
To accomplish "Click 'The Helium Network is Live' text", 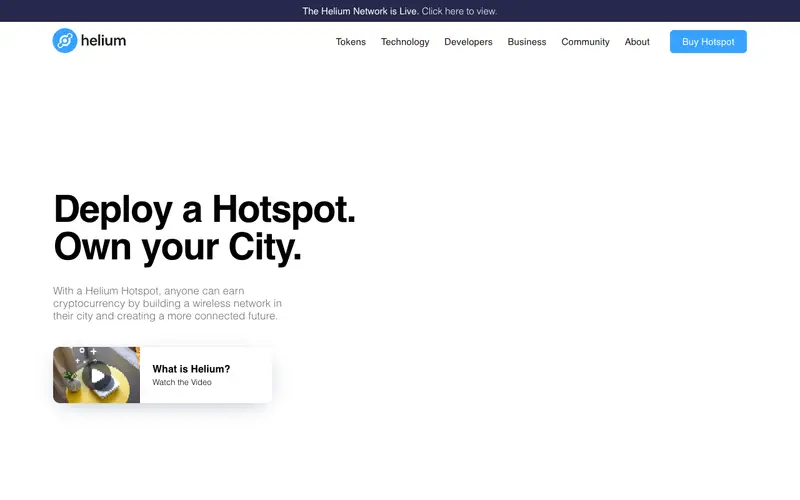I will coord(361,11).
